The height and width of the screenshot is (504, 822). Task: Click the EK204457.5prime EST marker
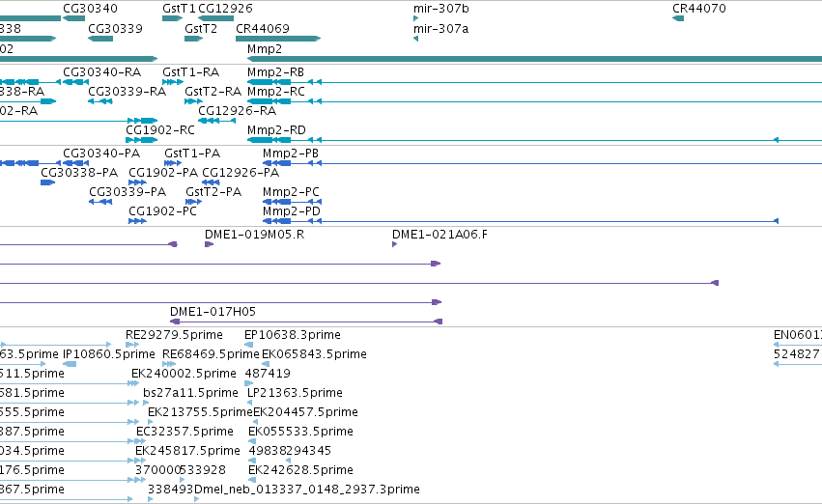tap(255, 422)
